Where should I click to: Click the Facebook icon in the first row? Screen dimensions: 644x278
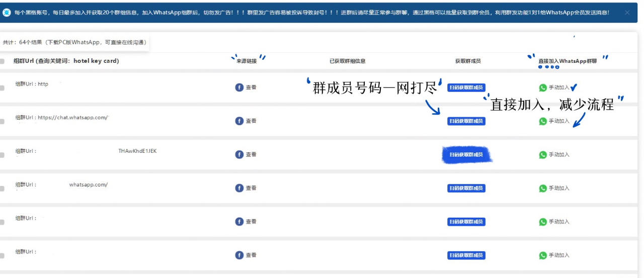coord(239,87)
